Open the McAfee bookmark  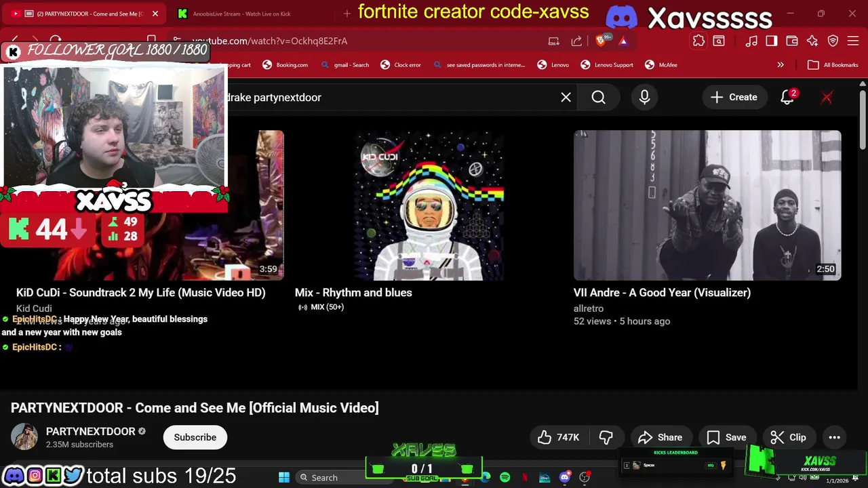click(x=661, y=65)
